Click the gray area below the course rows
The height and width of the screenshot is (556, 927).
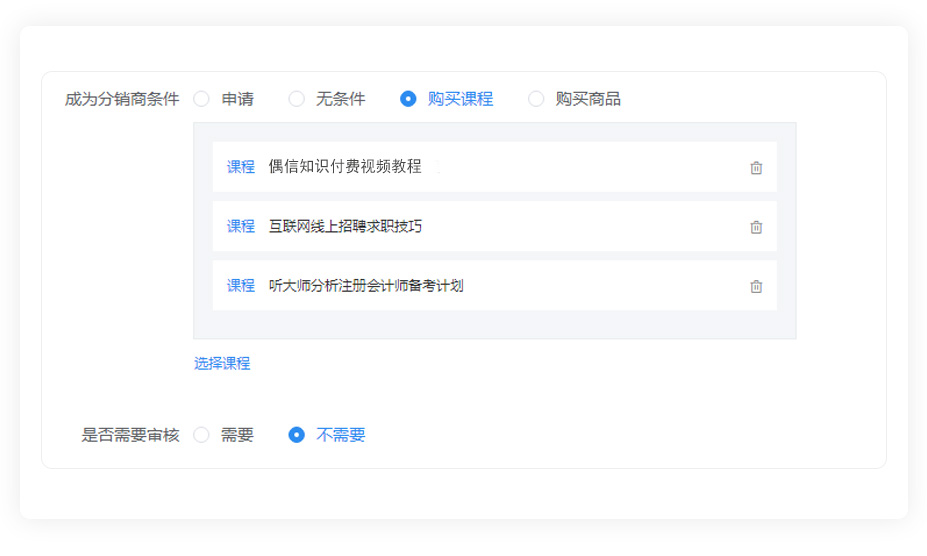click(x=494, y=324)
